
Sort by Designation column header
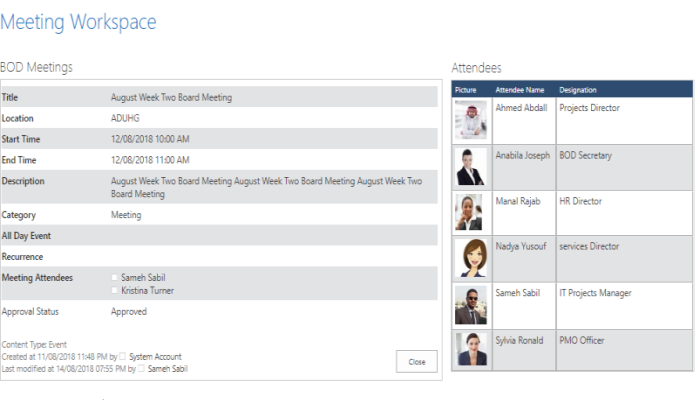click(x=578, y=90)
